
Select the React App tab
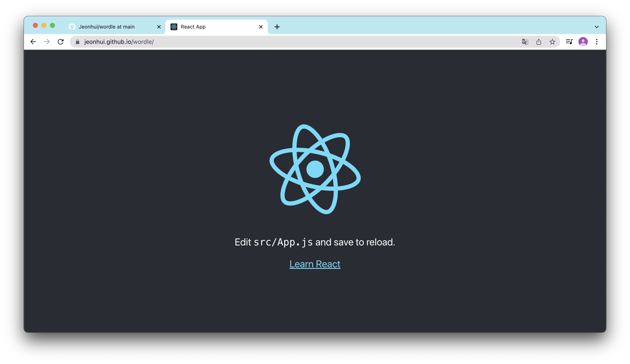217,27
